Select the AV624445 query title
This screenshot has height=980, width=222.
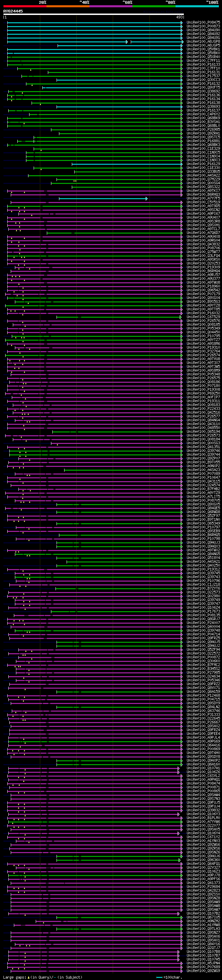click(x=13, y=11)
